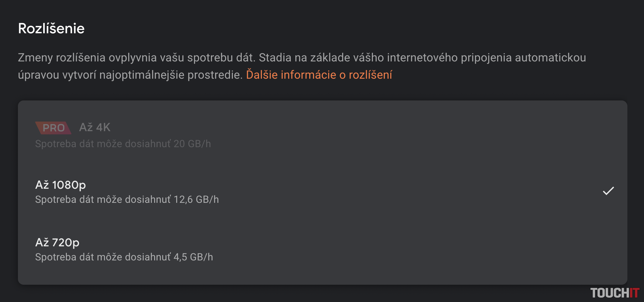The image size is (644, 302).
Task: Click the "Rozlíšenie" heading
Action: (51, 28)
